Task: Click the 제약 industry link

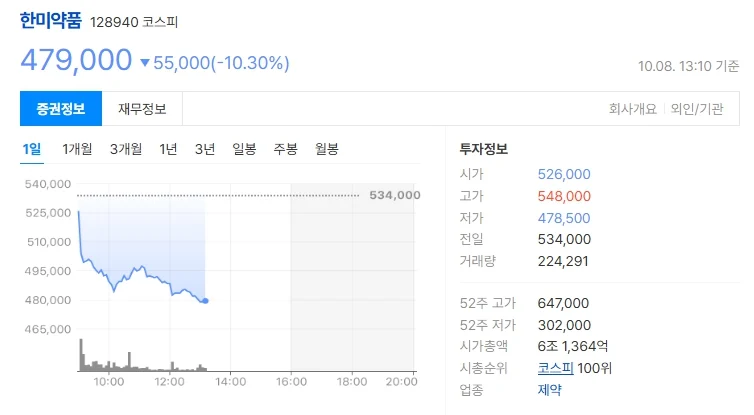Action: point(550,390)
